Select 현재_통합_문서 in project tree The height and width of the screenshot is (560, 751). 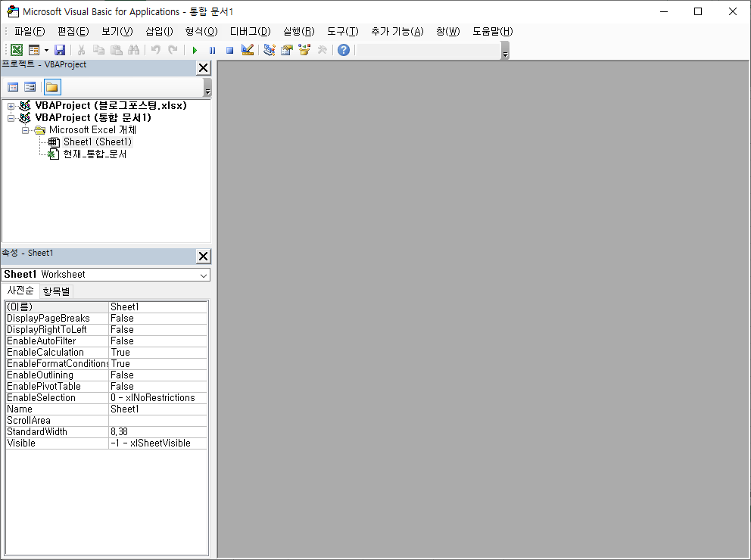point(95,154)
